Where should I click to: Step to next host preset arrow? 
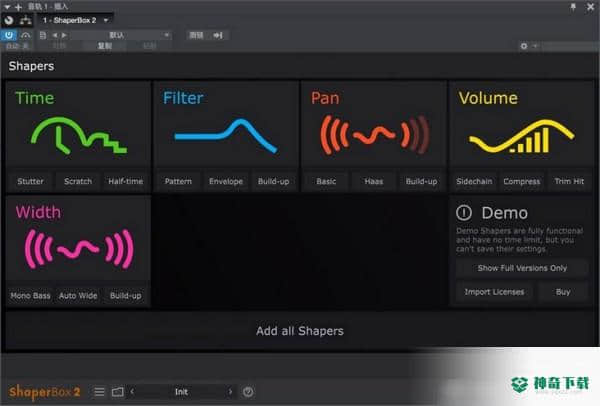pos(64,35)
